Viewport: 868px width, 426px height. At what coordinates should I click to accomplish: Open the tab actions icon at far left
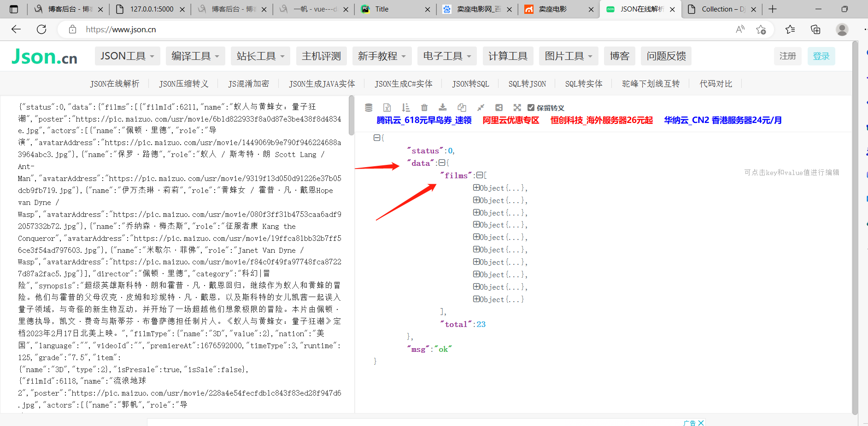[14, 9]
